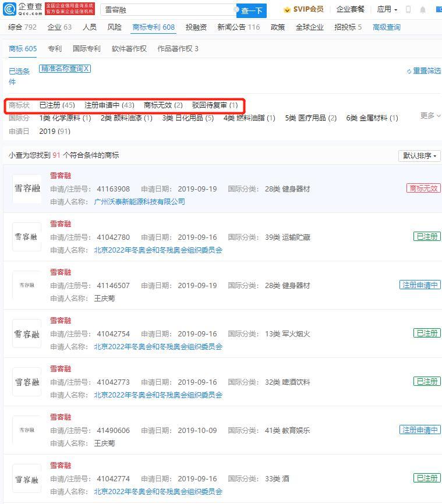Click the 查一下 search button
Image resolution: width=442 pixels, height=504 pixels.
coord(252,10)
